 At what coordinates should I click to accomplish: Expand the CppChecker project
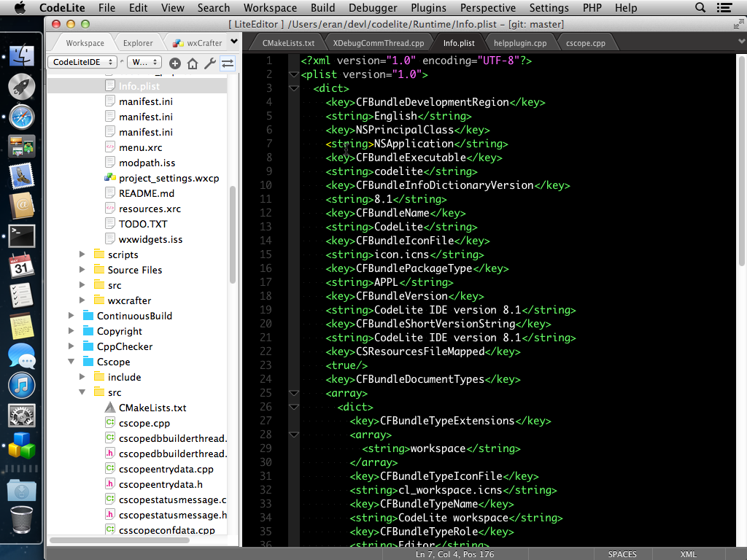point(71,346)
